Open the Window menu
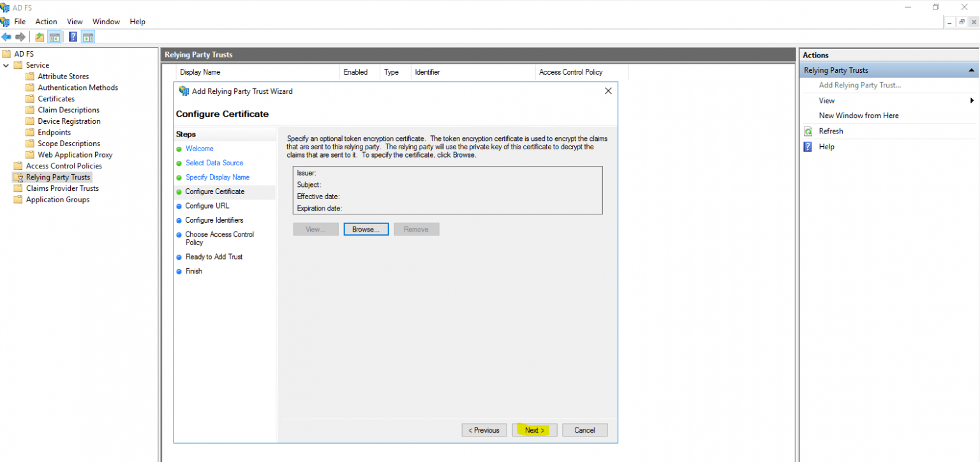980x462 pixels. pos(106,21)
